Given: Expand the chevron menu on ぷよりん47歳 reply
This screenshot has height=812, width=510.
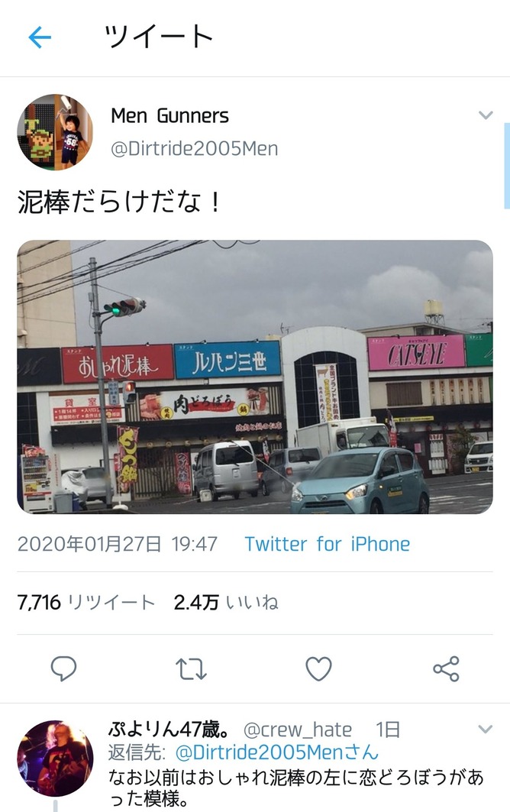Looking at the screenshot, I should (486, 730).
